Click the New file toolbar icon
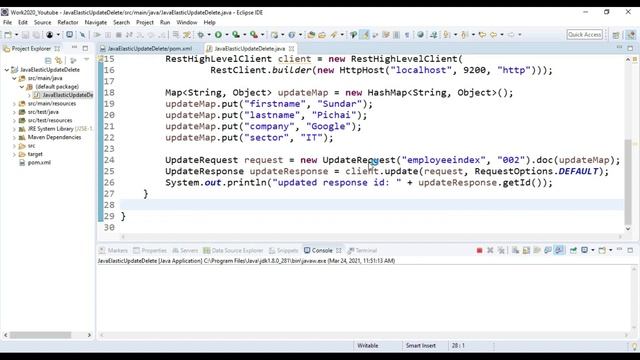 8,35
